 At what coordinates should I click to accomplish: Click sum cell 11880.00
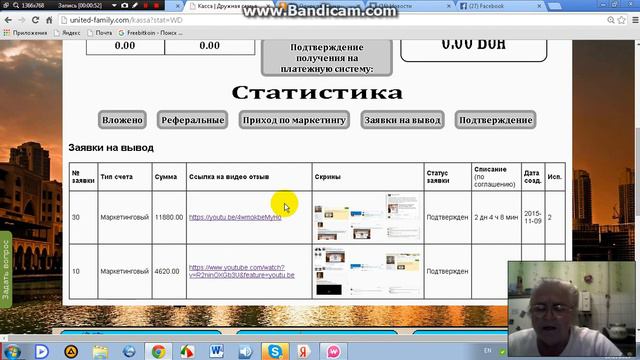pyautogui.click(x=169, y=218)
